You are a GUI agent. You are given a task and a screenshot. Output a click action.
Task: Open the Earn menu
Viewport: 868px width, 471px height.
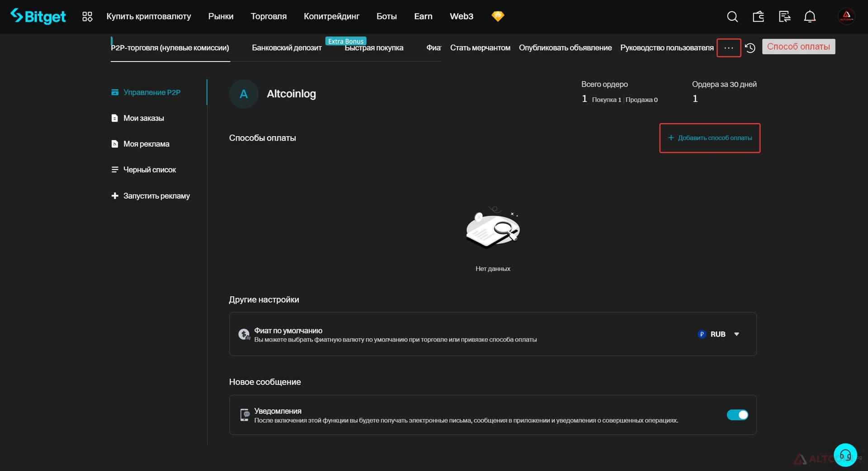(x=423, y=16)
